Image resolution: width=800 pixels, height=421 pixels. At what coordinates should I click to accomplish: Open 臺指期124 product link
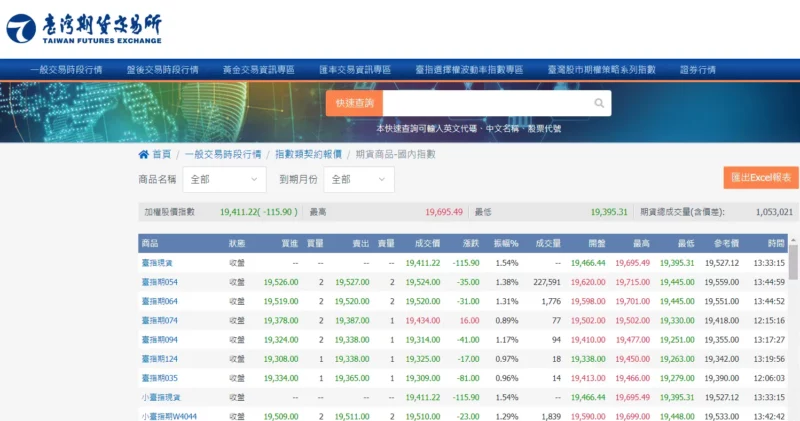(160, 359)
